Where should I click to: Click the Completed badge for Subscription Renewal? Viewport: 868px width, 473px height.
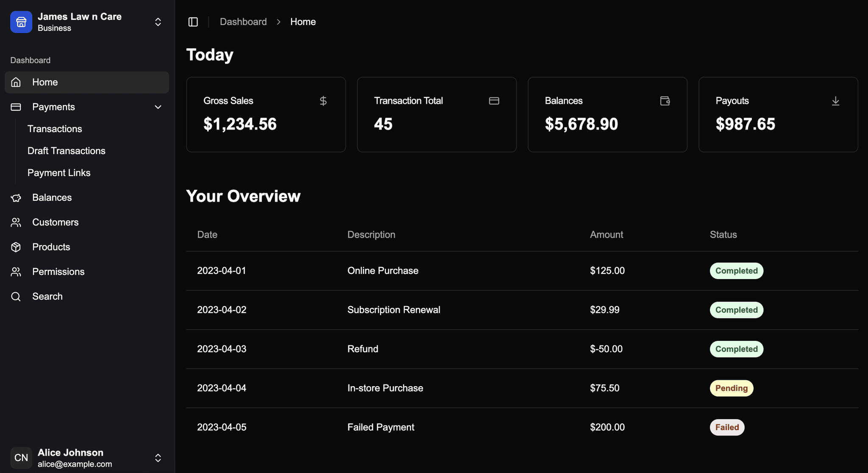coord(737,310)
